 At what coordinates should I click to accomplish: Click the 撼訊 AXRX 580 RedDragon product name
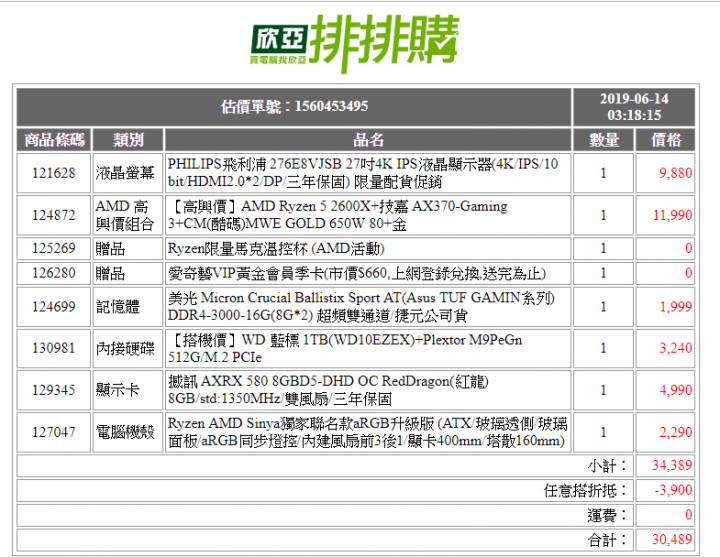[x=328, y=390]
